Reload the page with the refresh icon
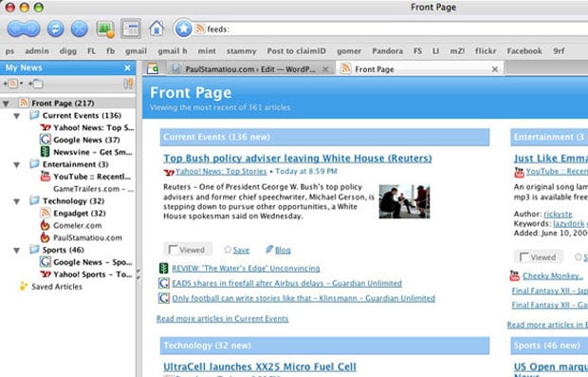The image size is (588, 377). [x=55, y=28]
